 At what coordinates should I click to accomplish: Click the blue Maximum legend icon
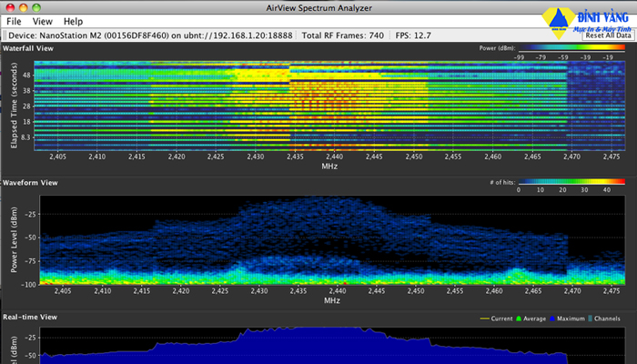pyautogui.click(x=552, y=318)
